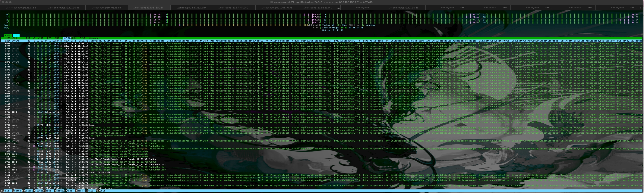Image resolution: width=644 pixels, height=193 pixels.
Task: Click the Tasks summary line
Action: 349,25
